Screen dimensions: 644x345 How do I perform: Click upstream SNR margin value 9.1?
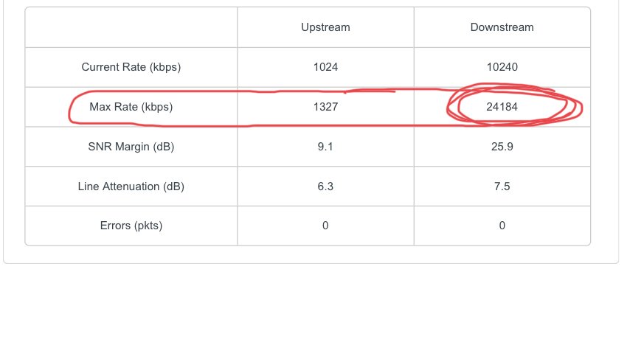pyautogui.click(x=325, y=147)
